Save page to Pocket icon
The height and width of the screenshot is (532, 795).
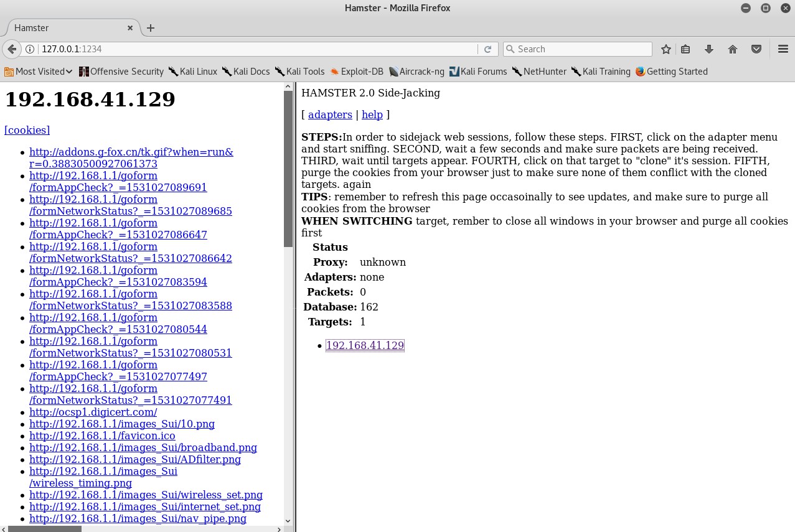756,49
